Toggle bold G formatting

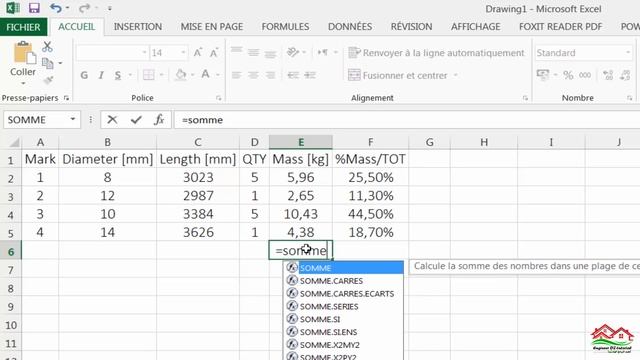[x=84, y=75]
